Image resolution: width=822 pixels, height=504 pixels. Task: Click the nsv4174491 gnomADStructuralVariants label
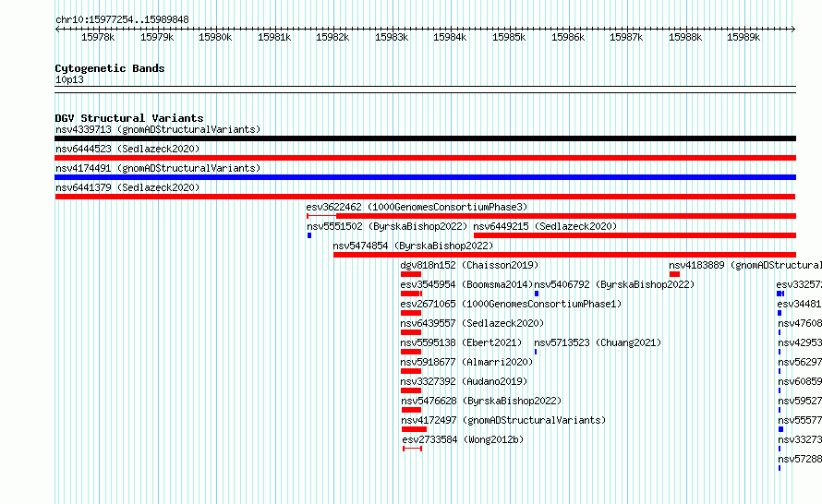[x=158, y=168]
